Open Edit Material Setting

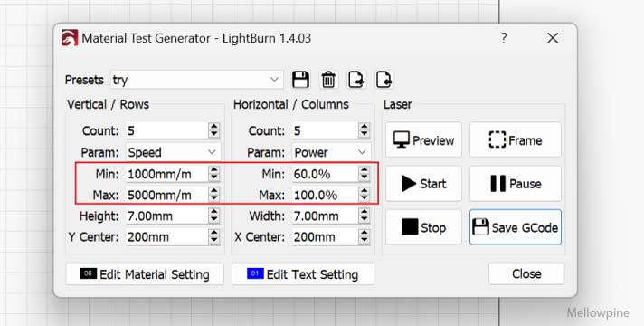point(145,274)
